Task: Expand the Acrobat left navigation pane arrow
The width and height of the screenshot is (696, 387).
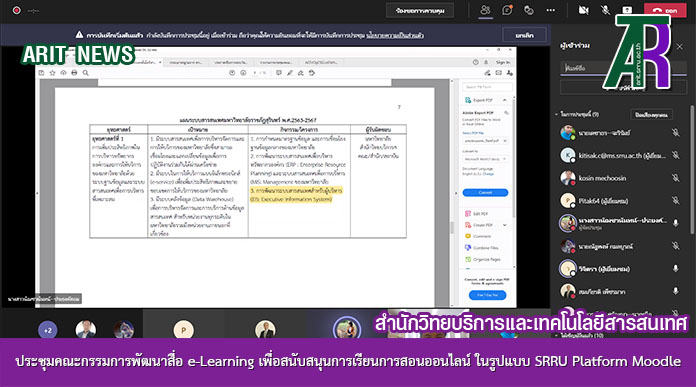Action: (37, 193)
